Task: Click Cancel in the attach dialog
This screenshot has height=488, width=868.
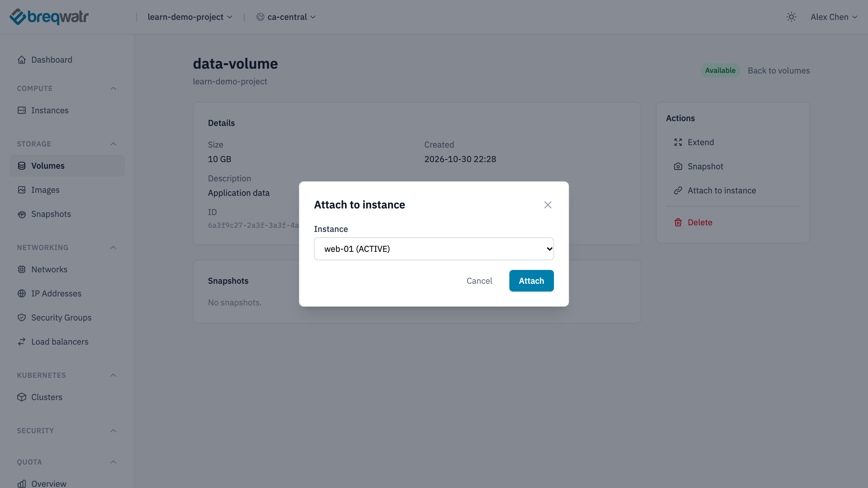Action: [479, 280]
